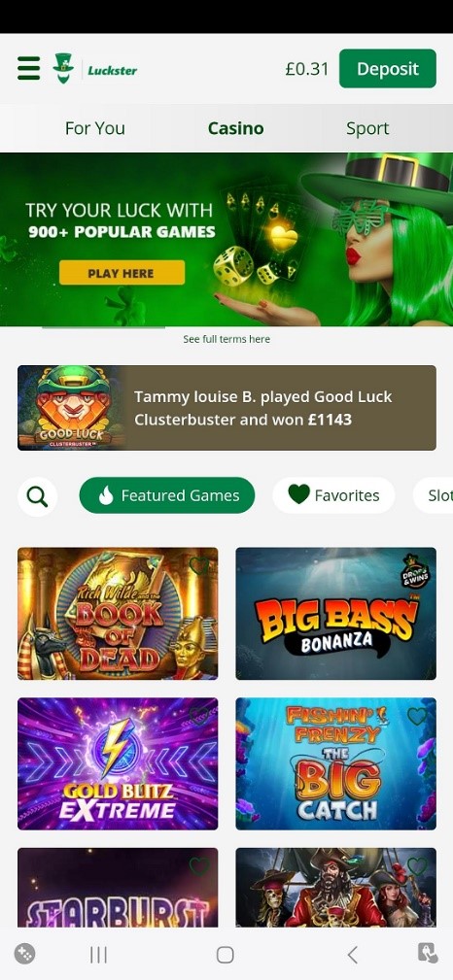The width and height of the screenshot is (453, 980).
Task: Switch to the Sport tab
Action: pos(367,128)
